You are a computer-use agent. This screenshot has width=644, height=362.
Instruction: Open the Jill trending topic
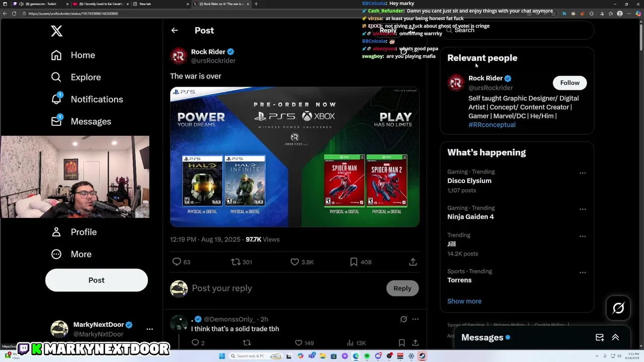451,244
